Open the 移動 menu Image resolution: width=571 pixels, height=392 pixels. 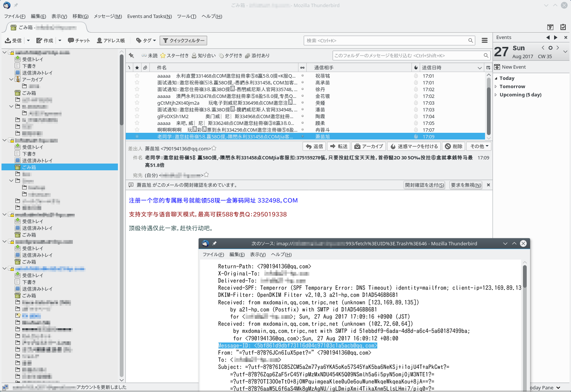[x=80, y=16]
